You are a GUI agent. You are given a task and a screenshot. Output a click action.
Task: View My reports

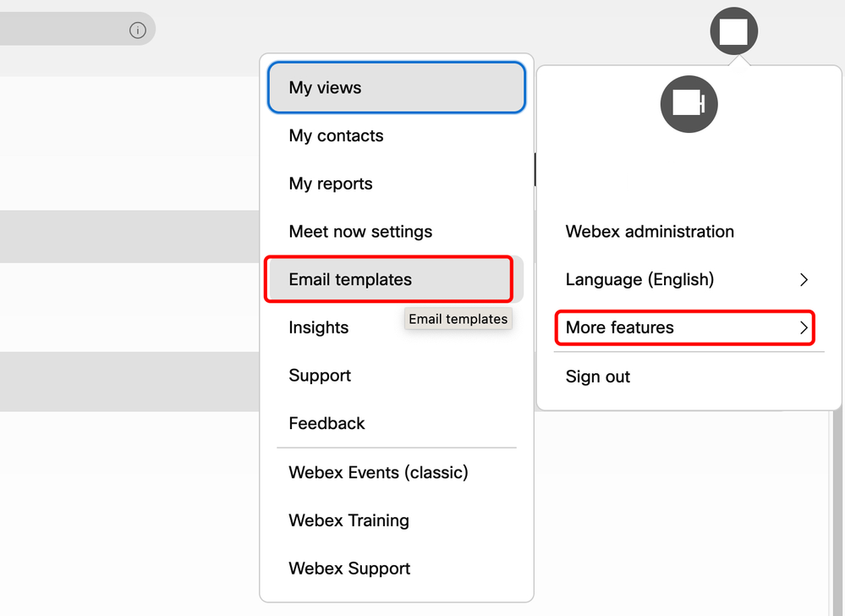[331, 184]
